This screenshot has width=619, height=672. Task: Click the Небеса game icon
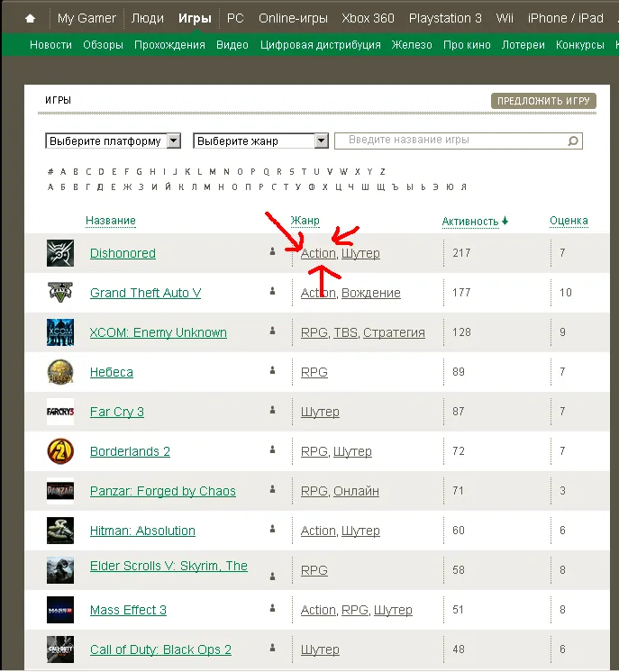click(60, 371)
